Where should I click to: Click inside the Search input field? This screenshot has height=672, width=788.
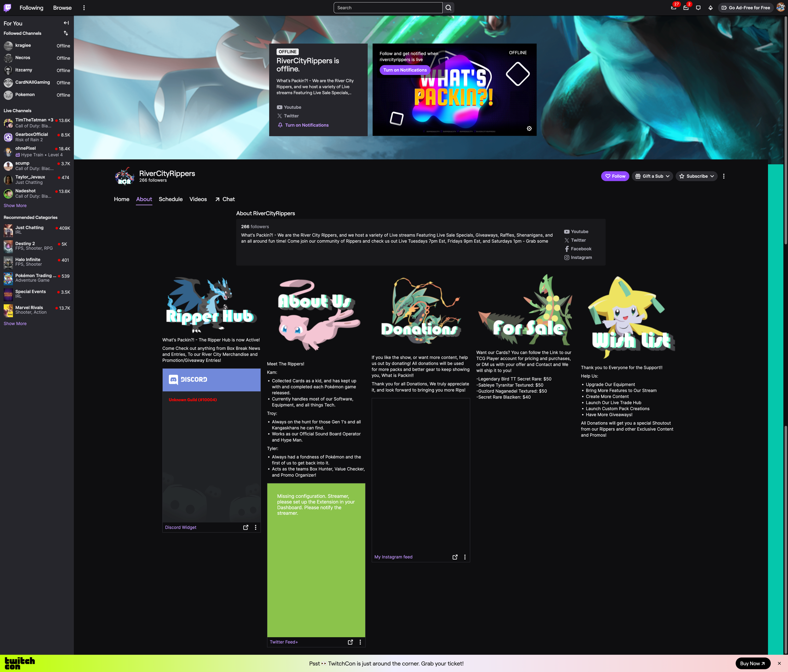point(388,8)
